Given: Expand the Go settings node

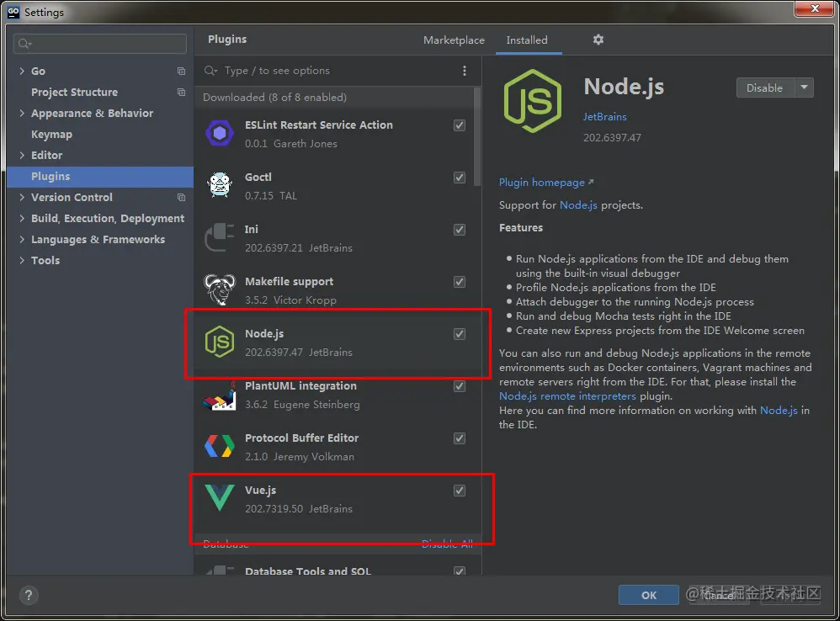Looking at the screenshot, I should pyautogui.click(x=22, y=71).
